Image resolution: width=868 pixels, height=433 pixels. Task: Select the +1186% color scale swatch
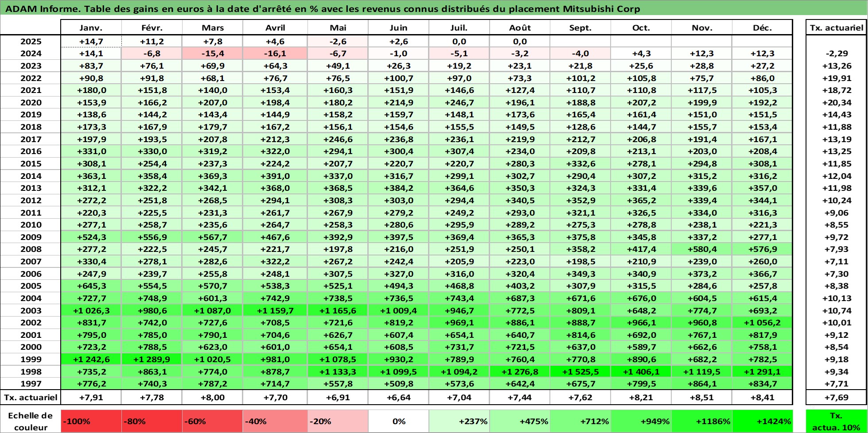(x=702, y=421)
